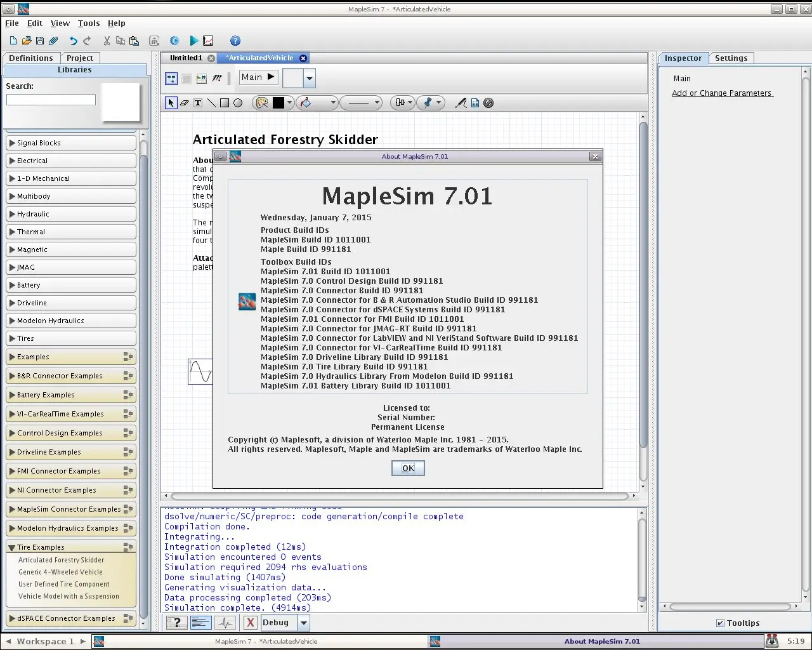The height and width of the screenshot is (650, 812).
Task: Show simulation results plot window icon
Action: point(208,41)
